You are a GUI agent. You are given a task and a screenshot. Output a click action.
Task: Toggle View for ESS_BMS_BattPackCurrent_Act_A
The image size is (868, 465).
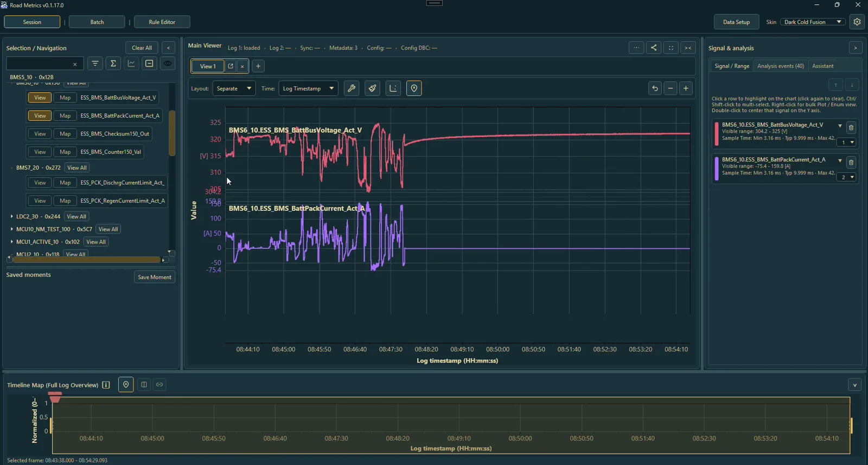pyautogui.click(x=40, y=115)
